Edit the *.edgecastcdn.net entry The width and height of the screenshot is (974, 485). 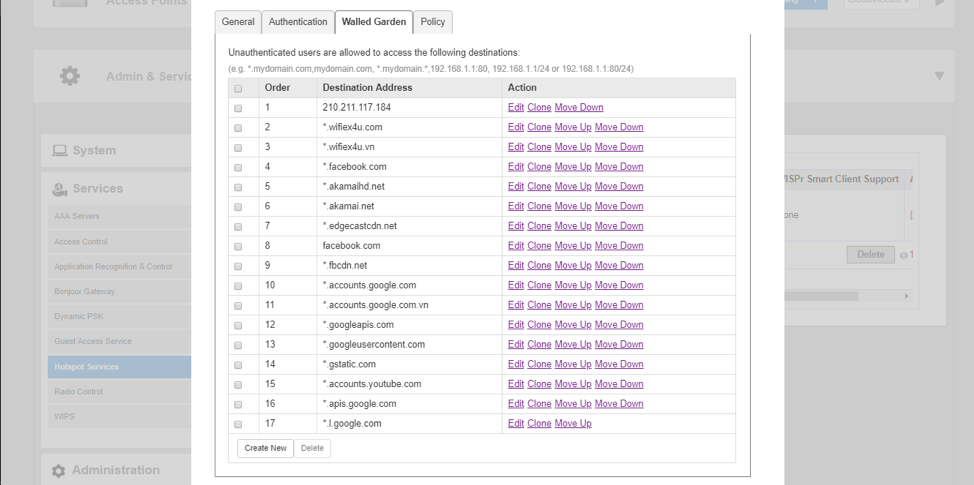(x=516, y=226)
